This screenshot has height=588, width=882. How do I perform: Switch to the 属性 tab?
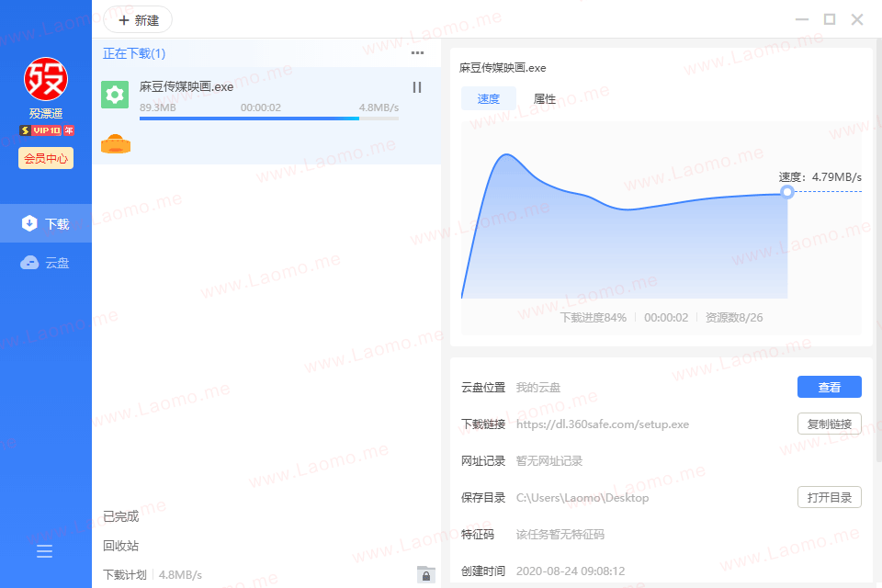pos(545,99)
